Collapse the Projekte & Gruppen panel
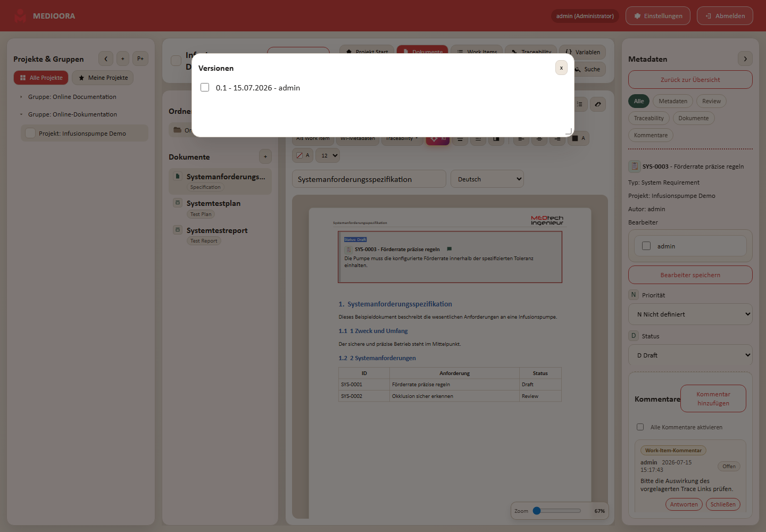766x532 pixels. [x=106, y=59]
